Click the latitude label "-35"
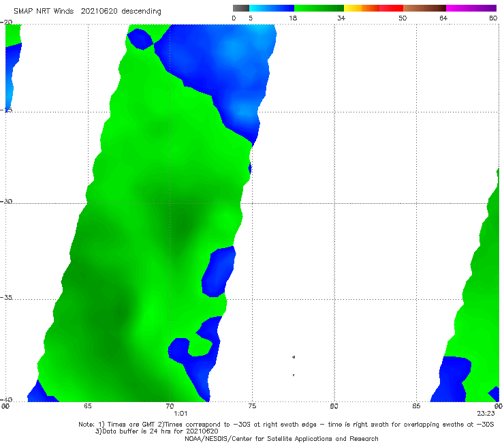 (6, 298)
